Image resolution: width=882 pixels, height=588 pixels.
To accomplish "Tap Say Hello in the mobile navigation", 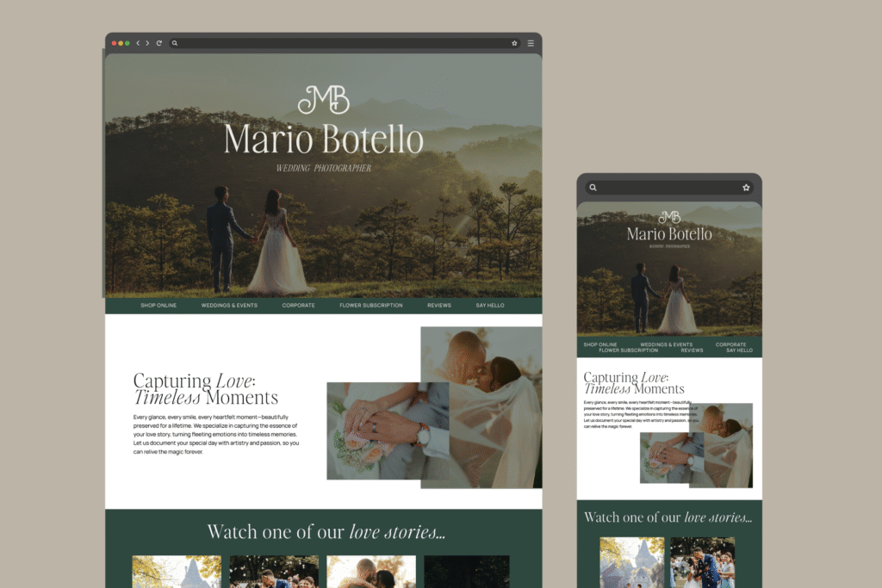I will [x=739, y=350].
